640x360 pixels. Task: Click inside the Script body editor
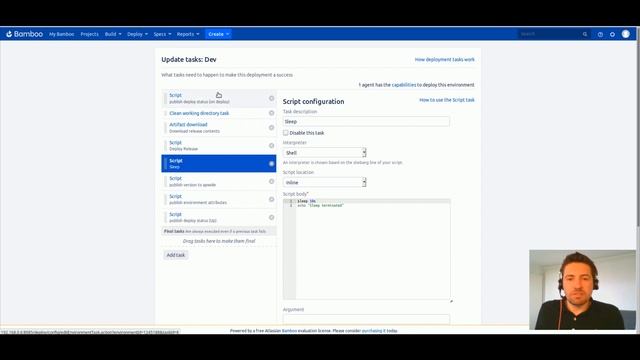coord(367,249)
